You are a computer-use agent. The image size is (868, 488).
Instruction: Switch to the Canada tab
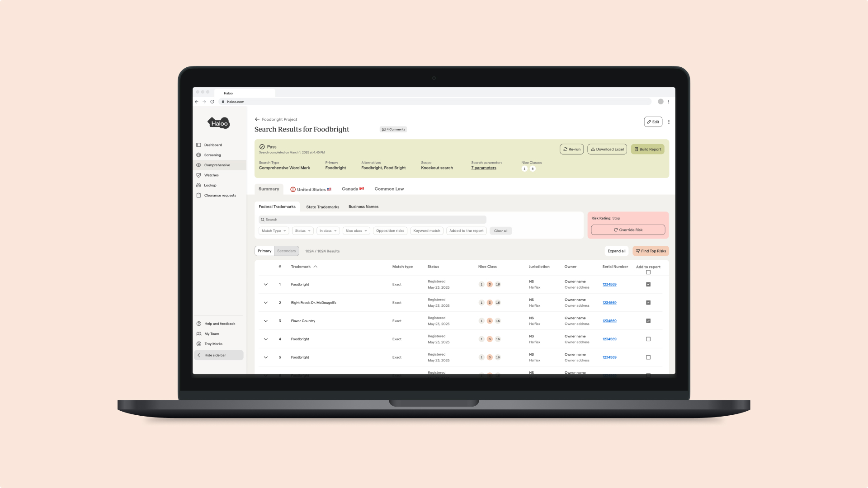coord(352,189)
